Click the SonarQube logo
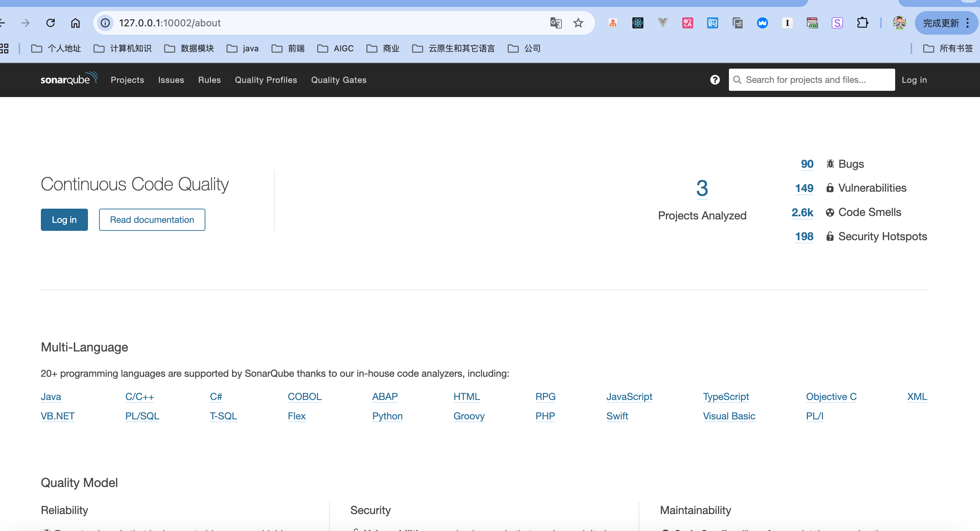The height and width of the screenshot is (531, 980). (x=69, y=79)
